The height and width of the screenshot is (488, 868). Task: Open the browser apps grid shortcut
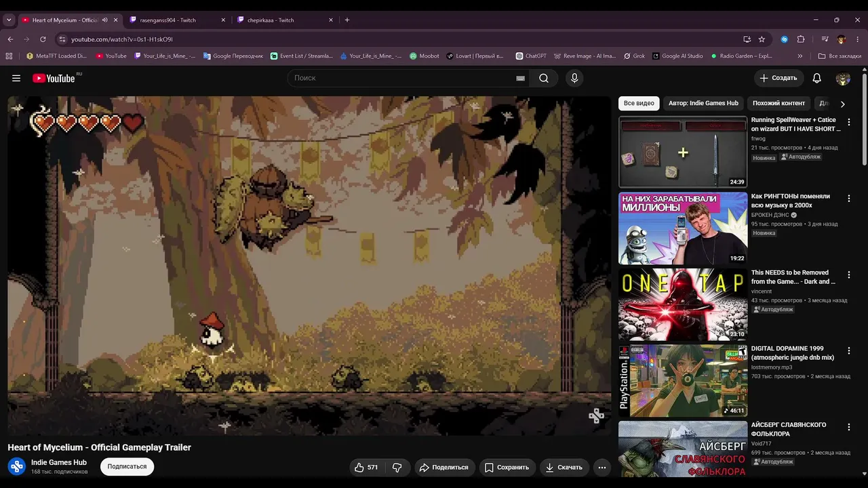(x=9, y=56)
